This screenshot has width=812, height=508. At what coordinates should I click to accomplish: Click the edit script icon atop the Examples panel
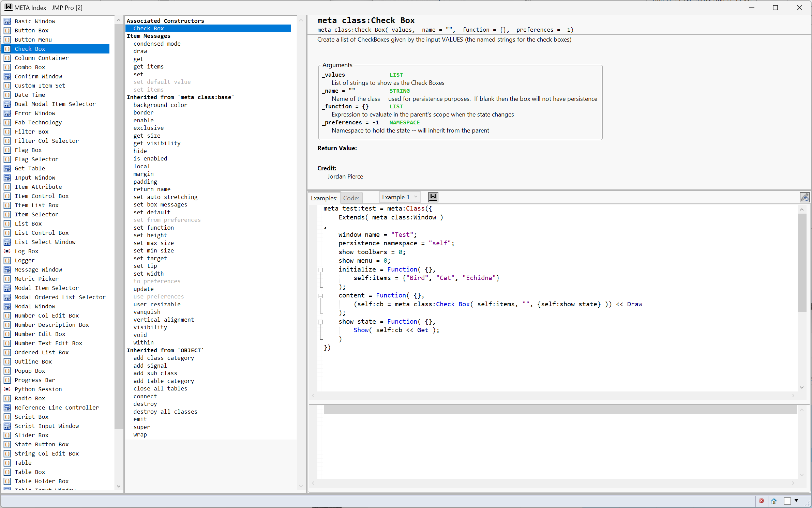805,197
